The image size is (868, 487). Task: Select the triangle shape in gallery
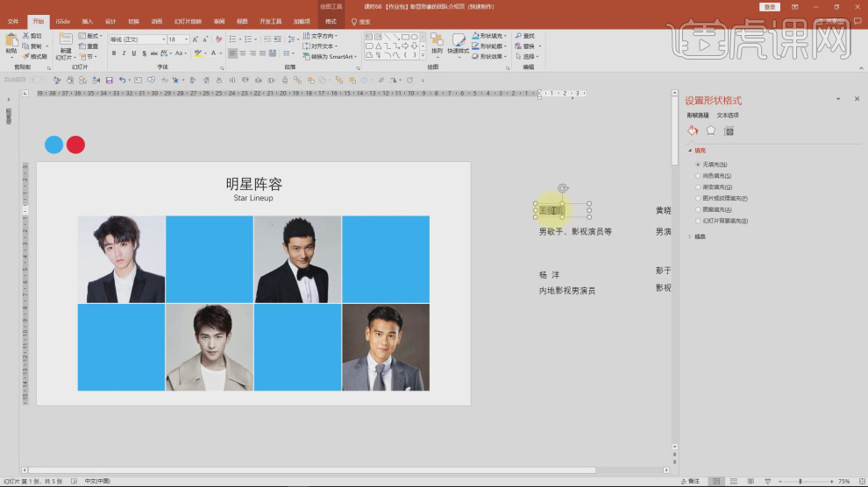(x=378, y=46)
